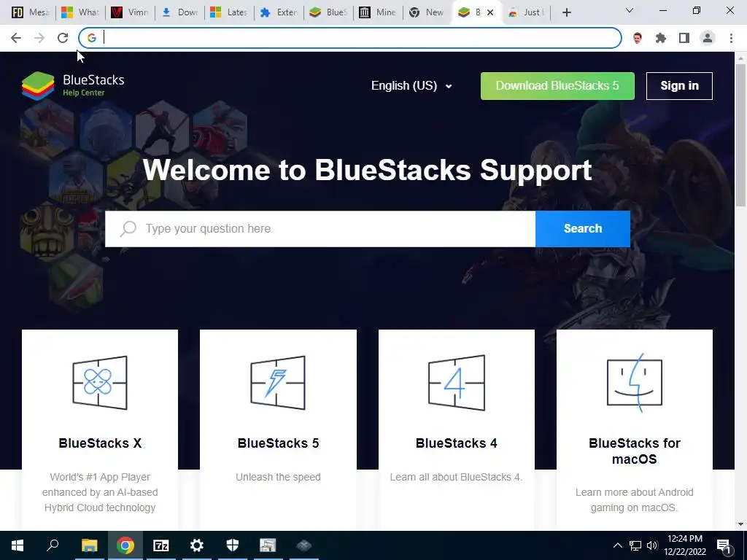Switch to the New tab
Image resolution: width=747 pixels, height=560 pixels.
427,13
